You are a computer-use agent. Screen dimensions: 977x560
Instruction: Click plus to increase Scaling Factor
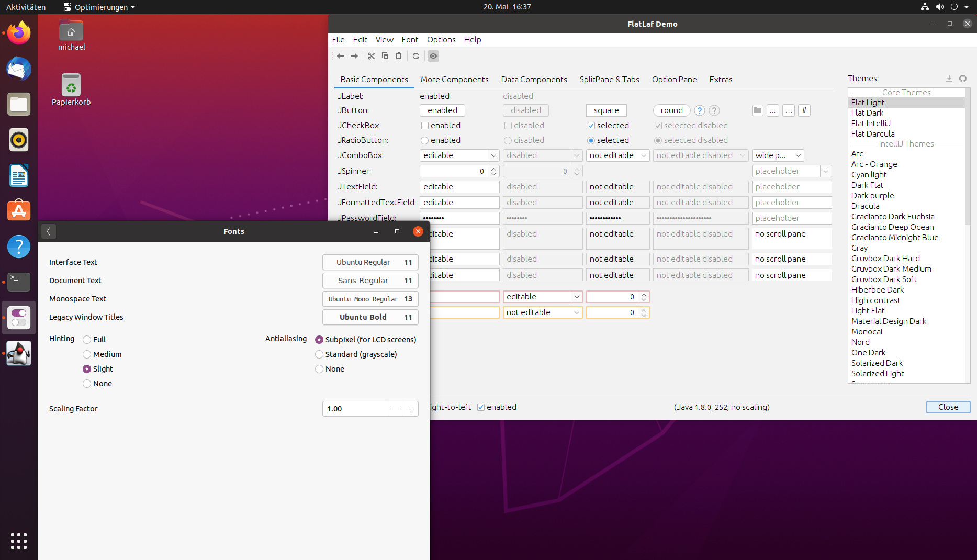coord(411,409)
